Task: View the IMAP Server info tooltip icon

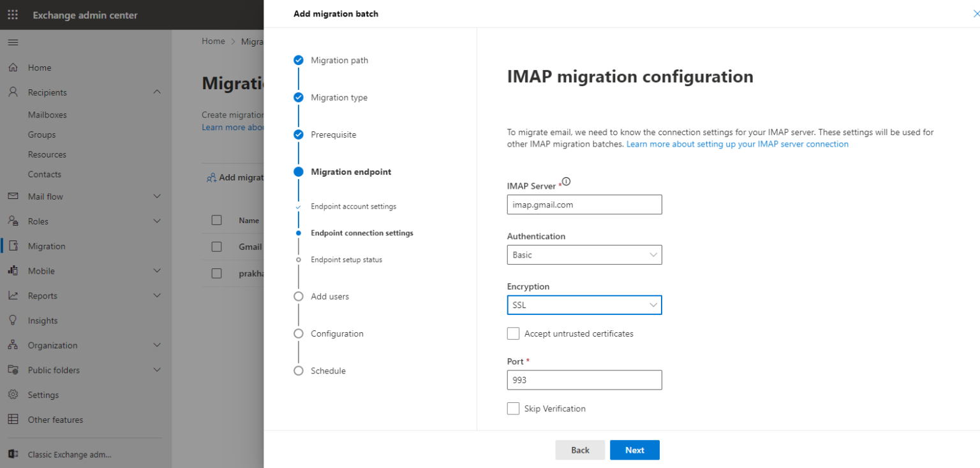Action: pyautogui.click(x=567, y=181)
